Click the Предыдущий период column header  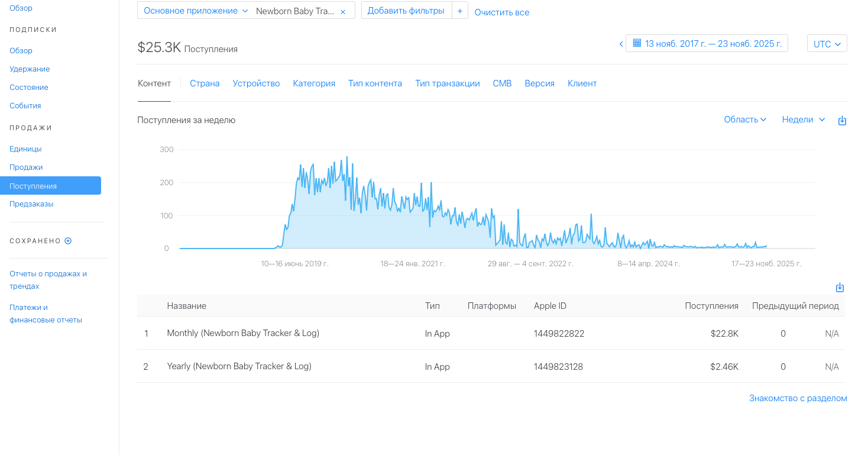795,306
